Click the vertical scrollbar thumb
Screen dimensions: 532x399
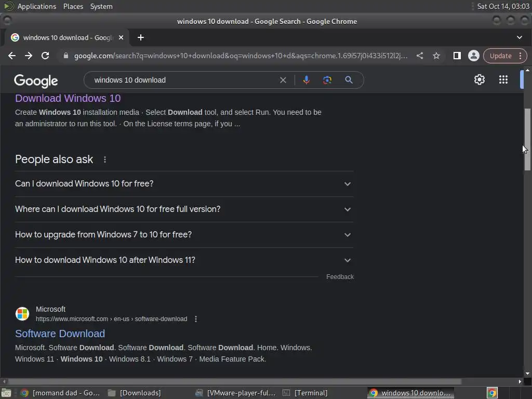click(527, 139)
